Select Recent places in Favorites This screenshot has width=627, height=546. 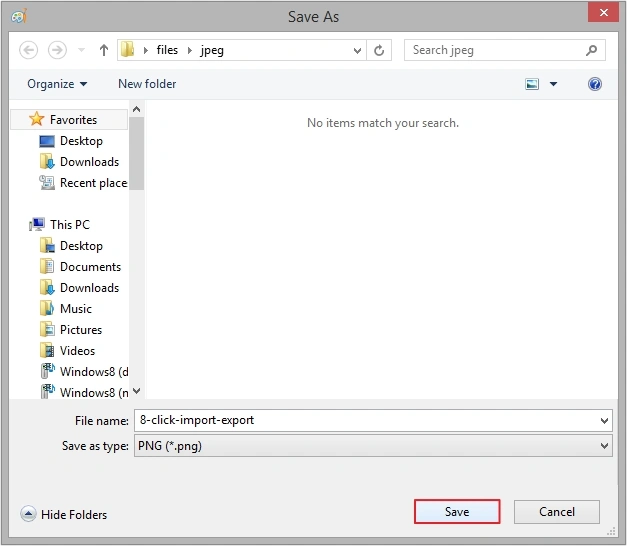pyautogui.click(x=92, y=183)
